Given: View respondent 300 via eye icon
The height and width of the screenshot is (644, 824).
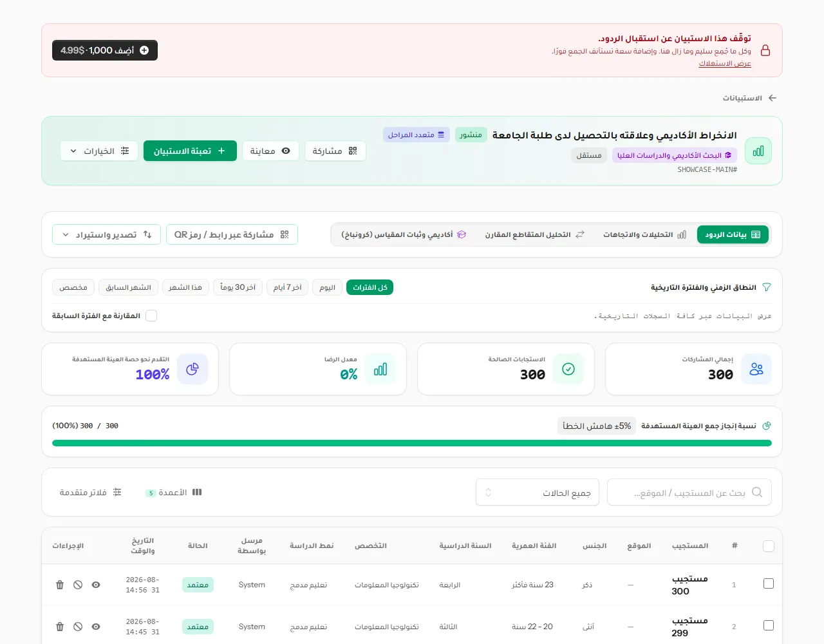Looking at the screenshot, I should 96,585.
